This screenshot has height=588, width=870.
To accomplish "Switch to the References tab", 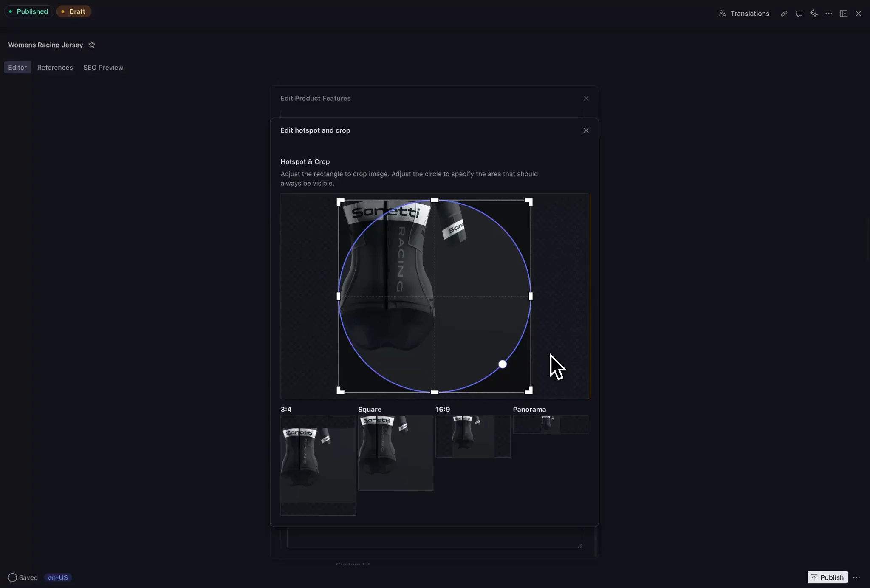I will [55, 68].
